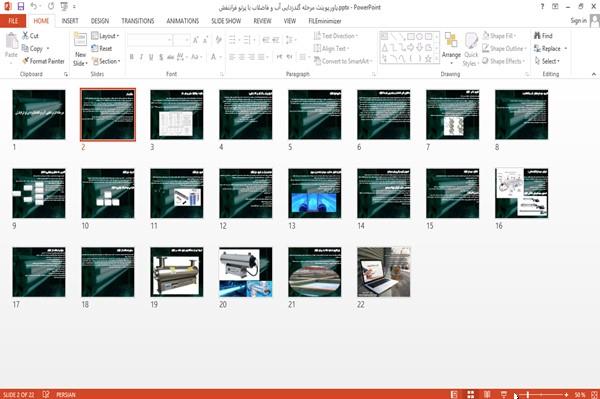Select slide 22 thumbnail with laptop
The image size is (600, 399).
point(383,272)
